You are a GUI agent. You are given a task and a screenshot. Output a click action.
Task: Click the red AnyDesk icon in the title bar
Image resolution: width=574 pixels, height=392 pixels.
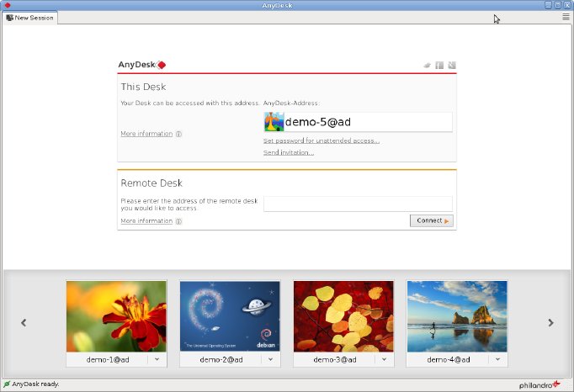tap(8, 5)
